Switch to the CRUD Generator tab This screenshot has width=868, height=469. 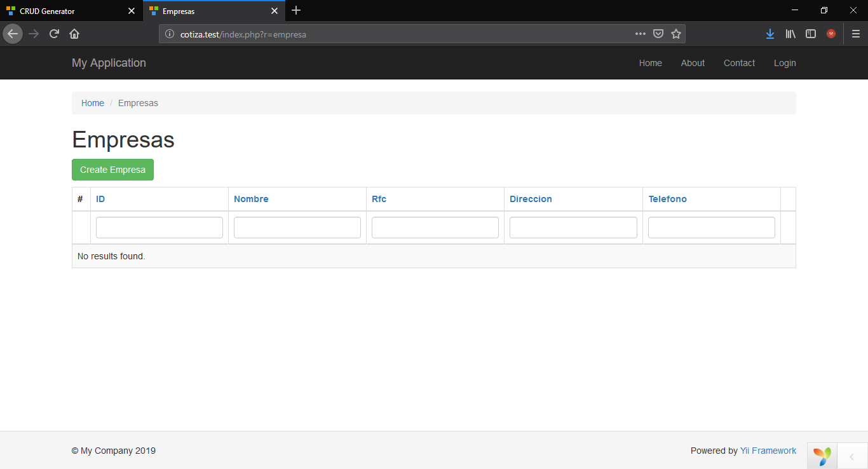(47, 11)
